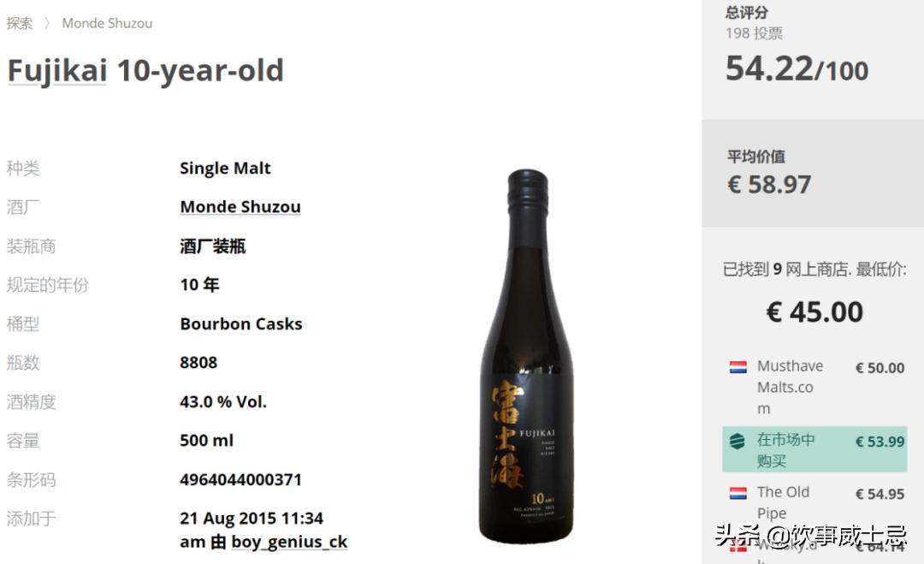Open the Musthave Malts.com shop link

point(789,387)
